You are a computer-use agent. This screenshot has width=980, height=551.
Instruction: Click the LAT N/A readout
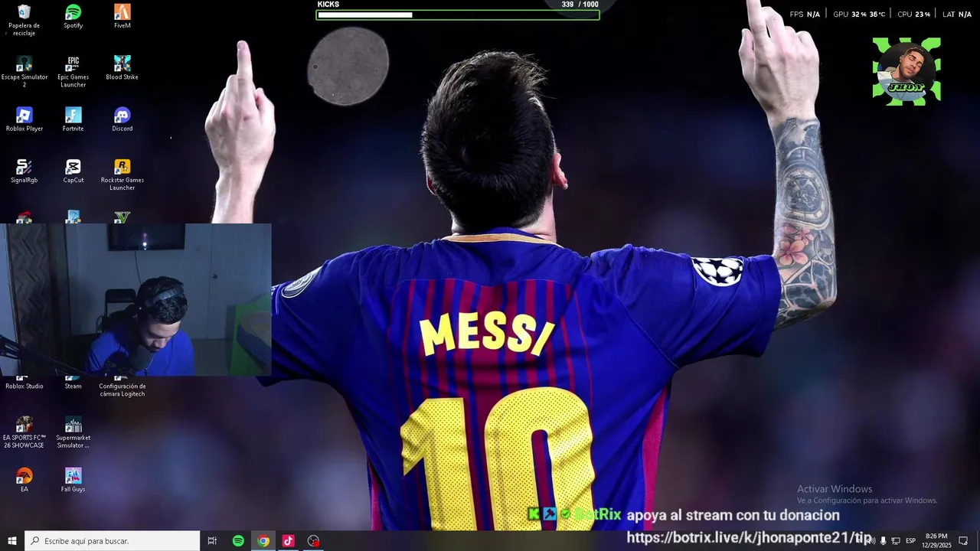tap(957, 15)
